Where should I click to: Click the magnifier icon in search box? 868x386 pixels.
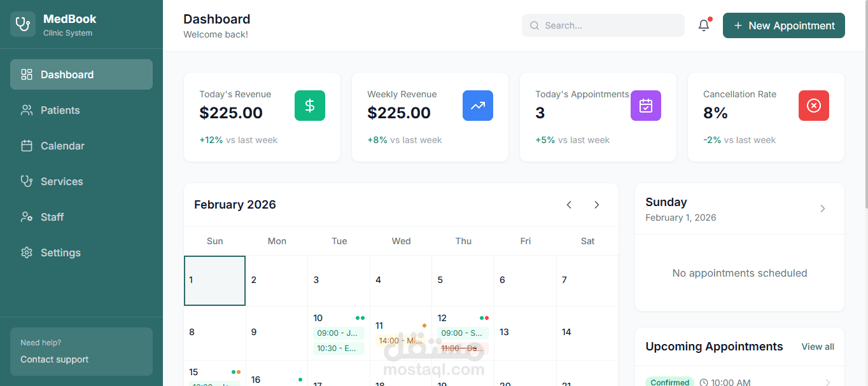tap(535, 25)
